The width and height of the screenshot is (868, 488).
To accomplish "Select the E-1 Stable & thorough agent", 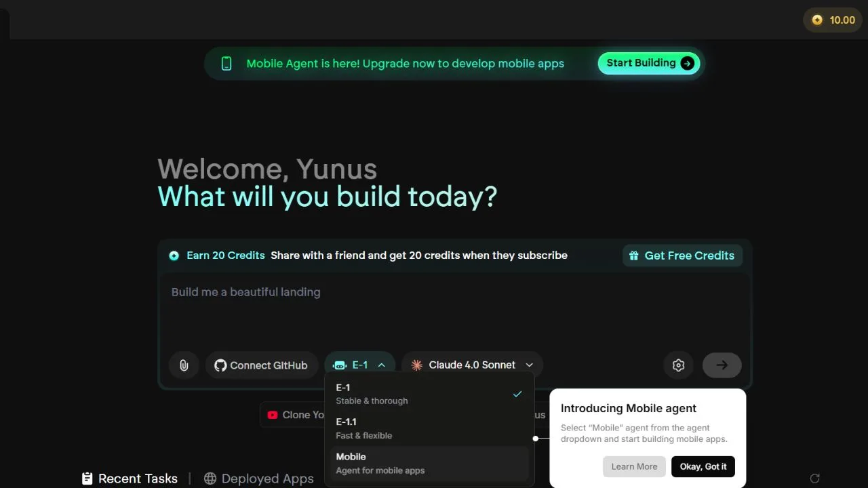I will point(429,394).
